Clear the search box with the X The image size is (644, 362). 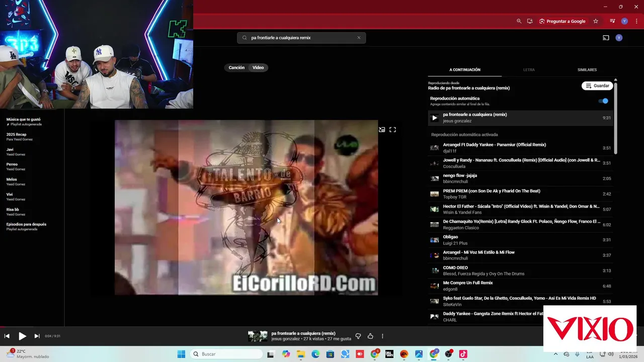coord(359,38)
